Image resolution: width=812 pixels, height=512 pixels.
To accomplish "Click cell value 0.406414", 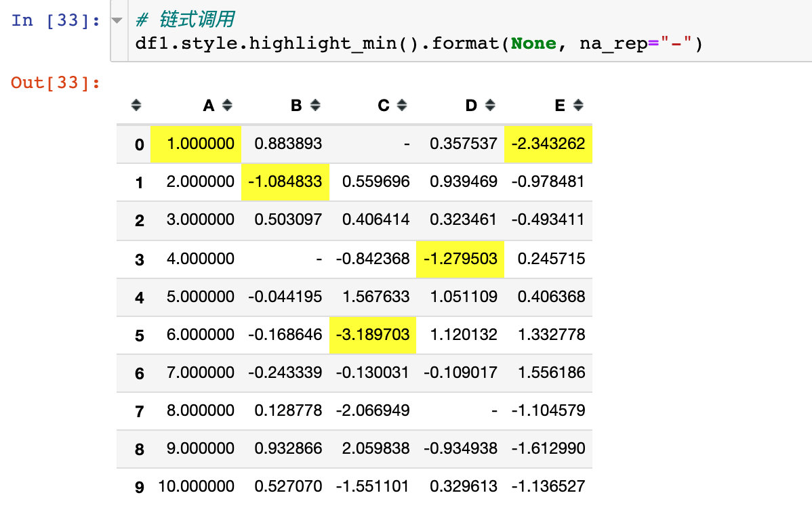I will tap(376, 219).
